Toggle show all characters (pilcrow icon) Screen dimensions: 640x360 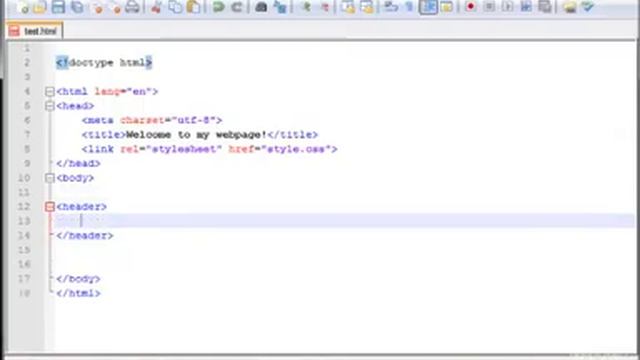coord(409,7)
